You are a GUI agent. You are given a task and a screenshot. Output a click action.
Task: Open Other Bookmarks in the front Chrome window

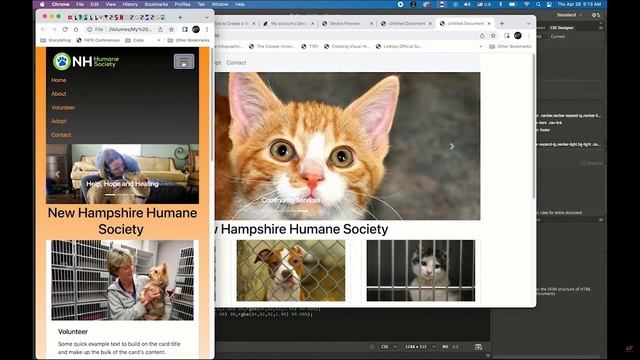pyautogui.click(x=189, y=40)
